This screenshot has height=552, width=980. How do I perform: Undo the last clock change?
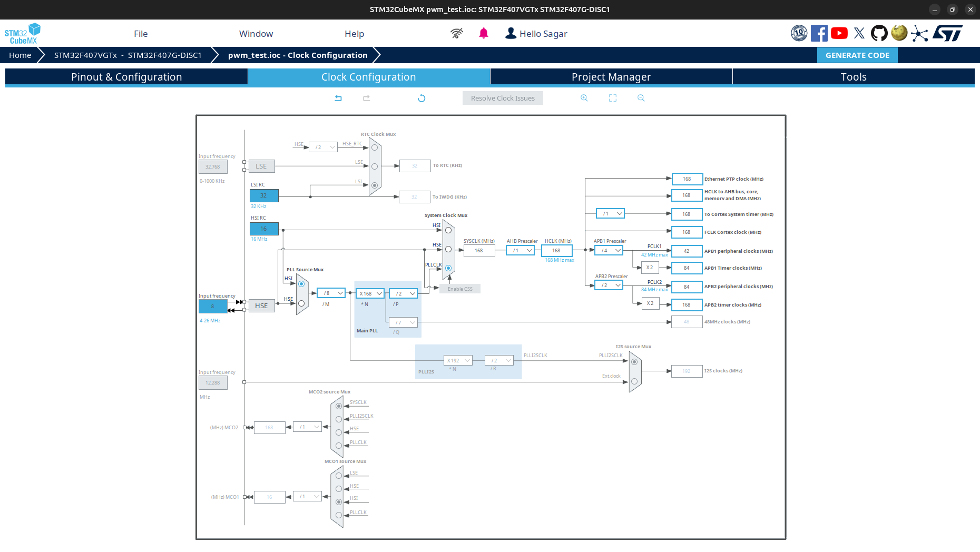tap(338, 98)
